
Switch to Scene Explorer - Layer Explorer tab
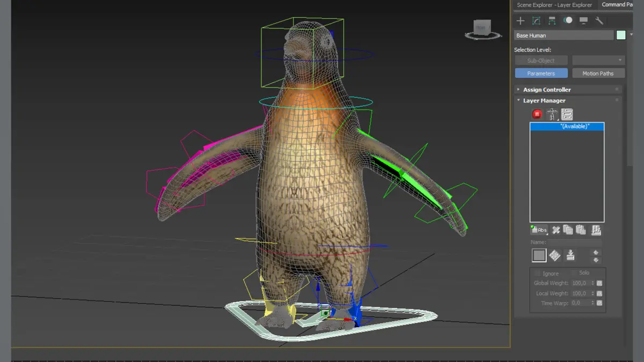[x=554, y=5]
